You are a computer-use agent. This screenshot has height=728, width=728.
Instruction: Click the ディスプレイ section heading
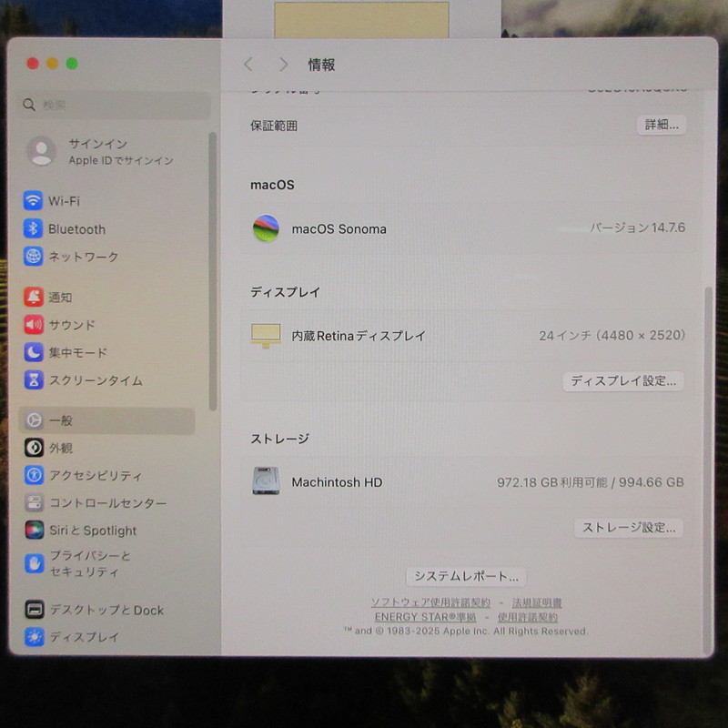[286, 292]
